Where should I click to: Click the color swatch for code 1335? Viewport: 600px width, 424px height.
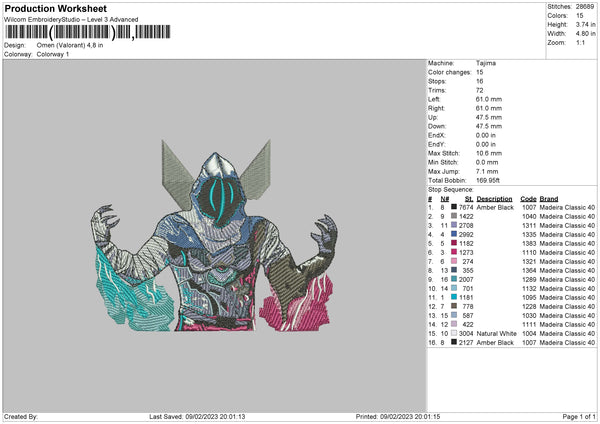click(x=456, y=234)
